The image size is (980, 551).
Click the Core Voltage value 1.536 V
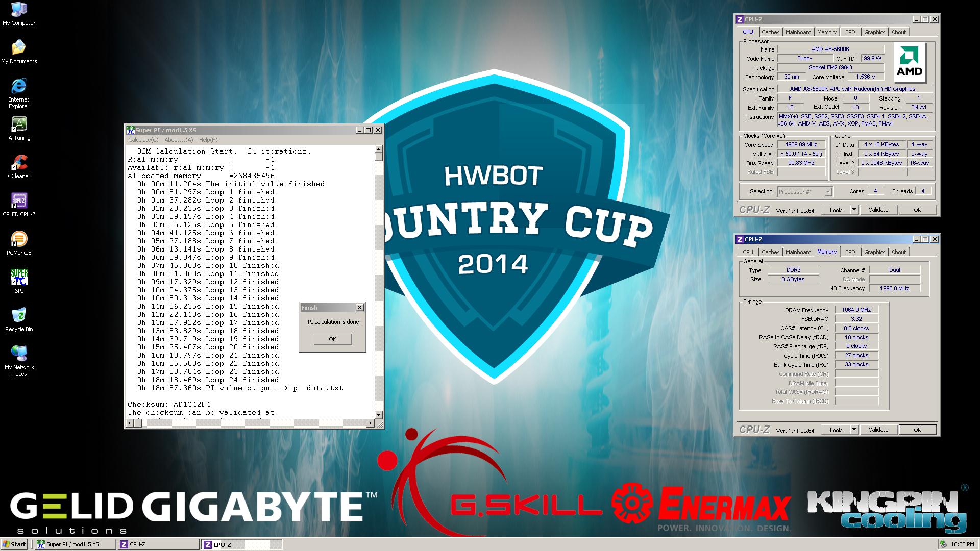click(866, 77)
